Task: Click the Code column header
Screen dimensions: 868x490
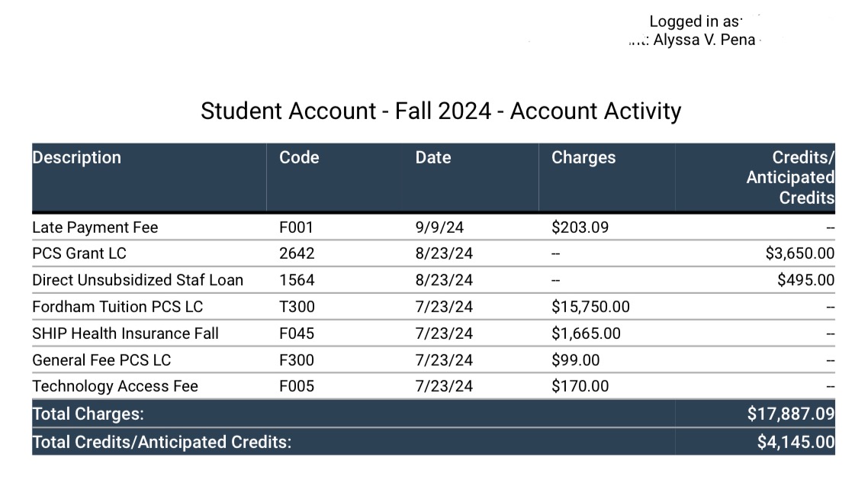Action: tap(299, 158)
